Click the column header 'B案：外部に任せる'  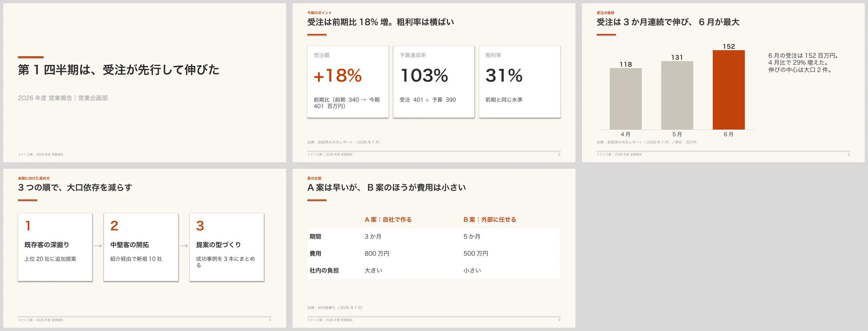pos(490,220)
